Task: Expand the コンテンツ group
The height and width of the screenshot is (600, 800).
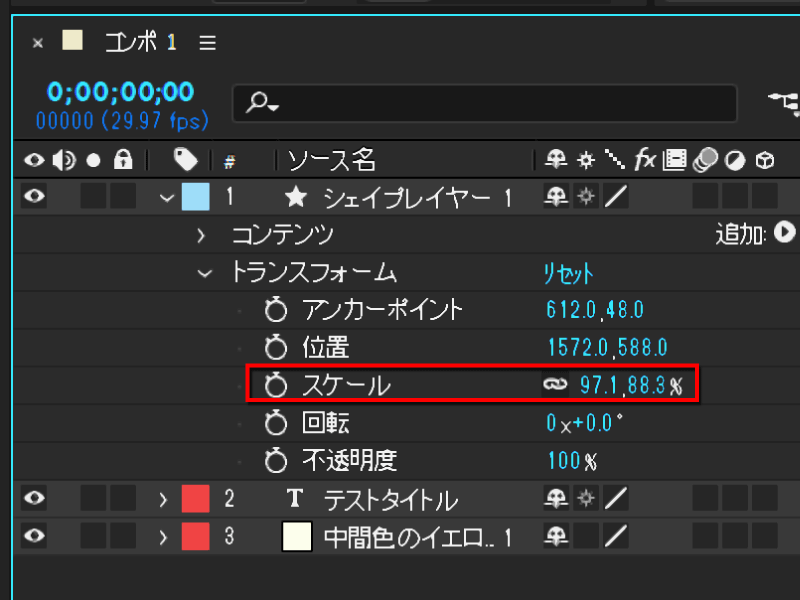Action: pyautogui.click(x=201, y=235)
